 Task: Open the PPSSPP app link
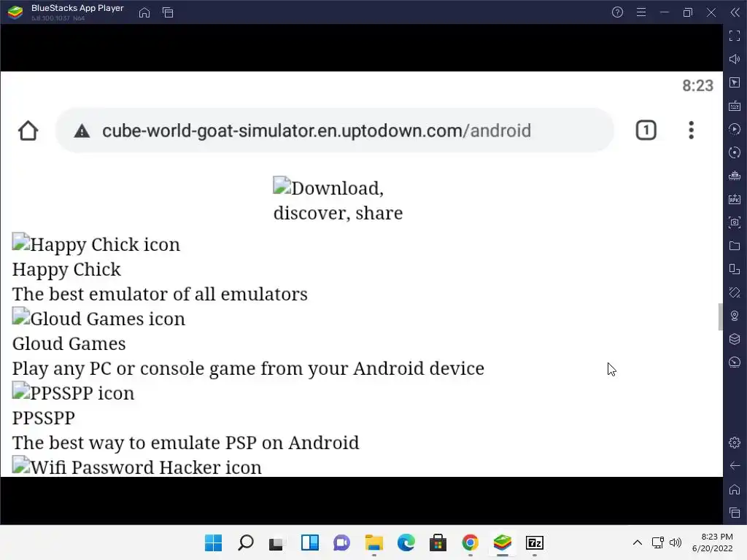tap(44, 418)
